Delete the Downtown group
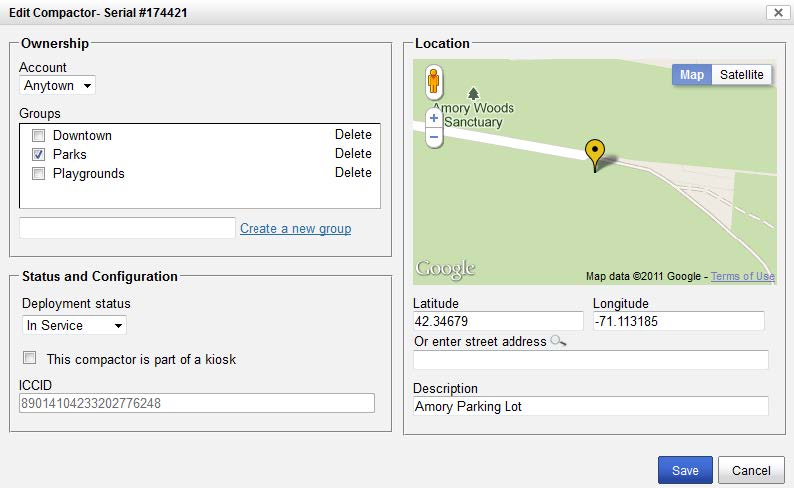794x488 pixels. tap(353, 135)
